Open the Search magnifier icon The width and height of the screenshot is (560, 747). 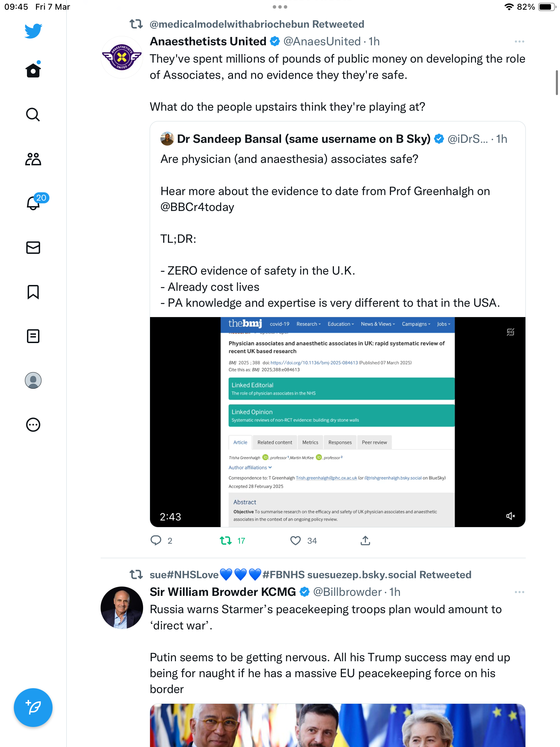click(x=33, y=114)
